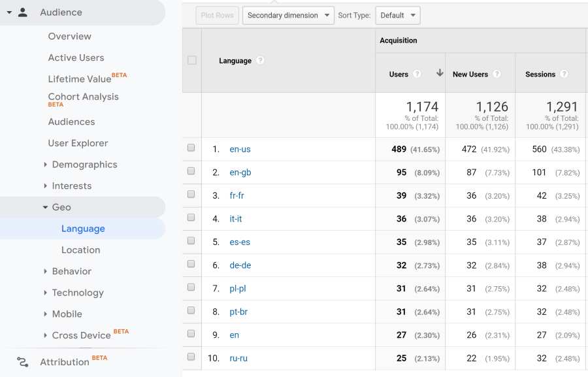
Task: Open the Sort Type Default dropdown
Action: point(397,16)
